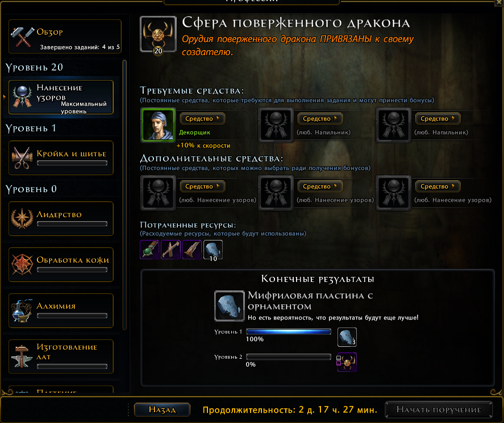Click the Мифриловая пластина result icon
This screenshot has width=504, height=423.
point(230,306)
